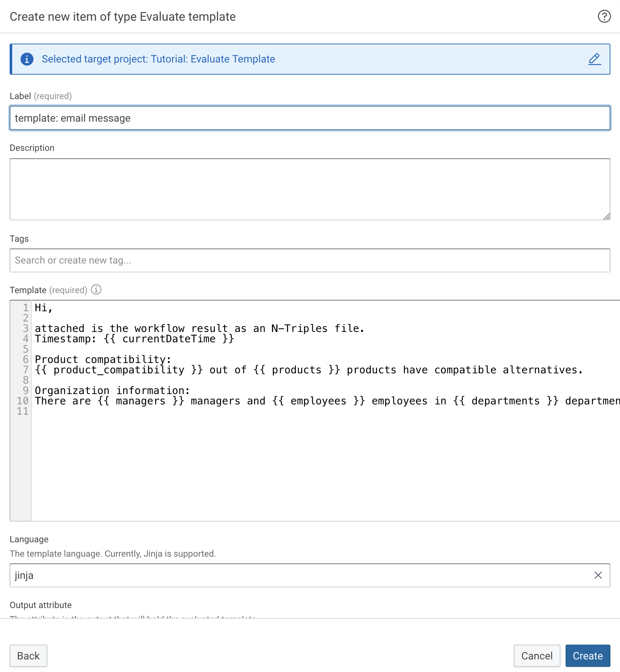Go Back to the previous step
Image resolution: width=620 pixels, height=672 pixels.
[28, 656]
